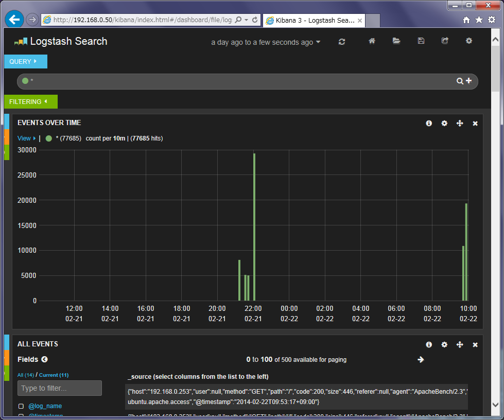This screenshot has height=420, width=504.
Task: Focus the browser address bar URL
Action: pos(143,20)
